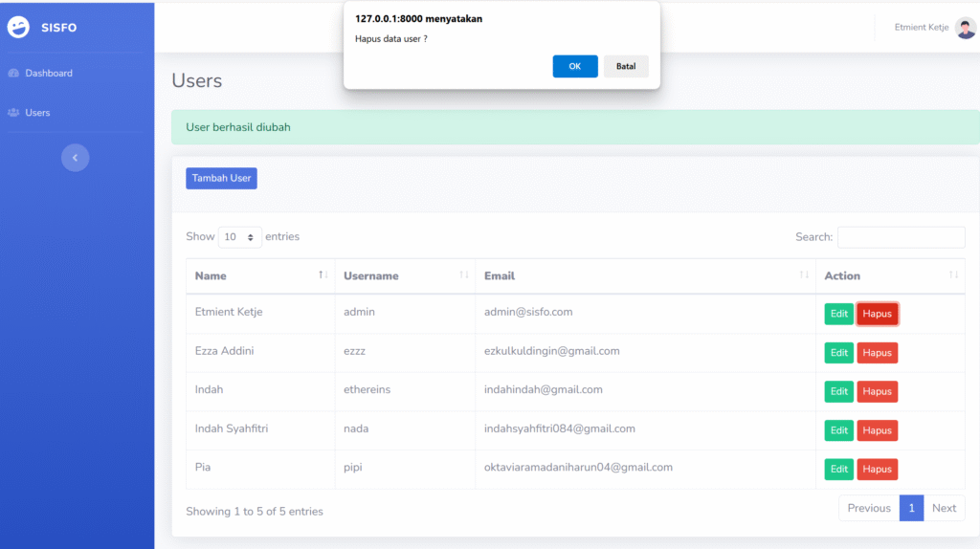Click Hapus for user Indah Syahfitri
Screen dimensions: 980x549
[877, 430]
